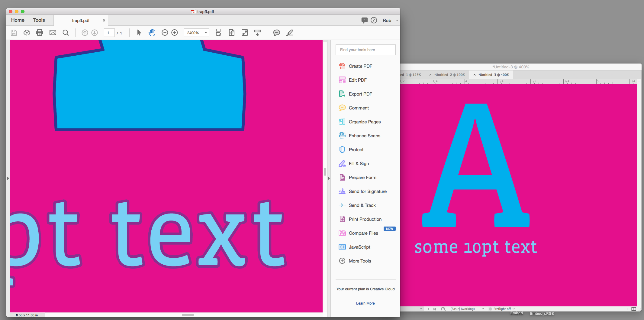Select the trap3.pdf document tab
Screen dimensions: 644x320
[81, 21]
